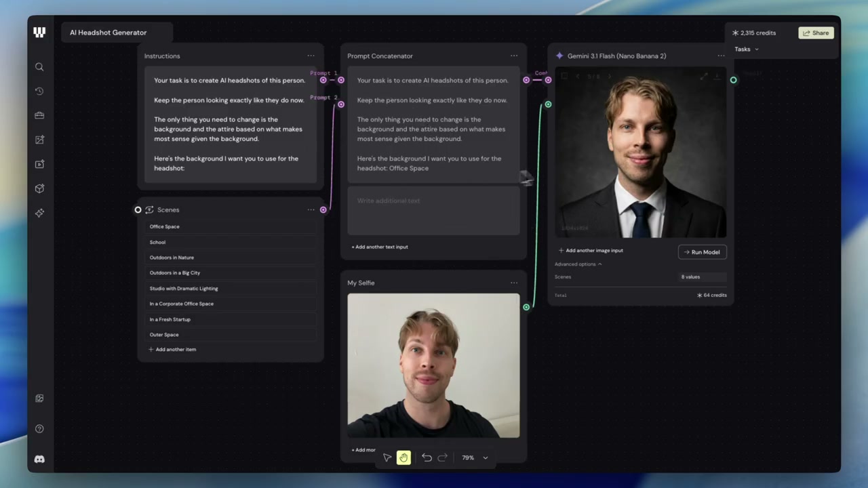
Task: Select the In a Fresh Startup item
Action: 231,319
